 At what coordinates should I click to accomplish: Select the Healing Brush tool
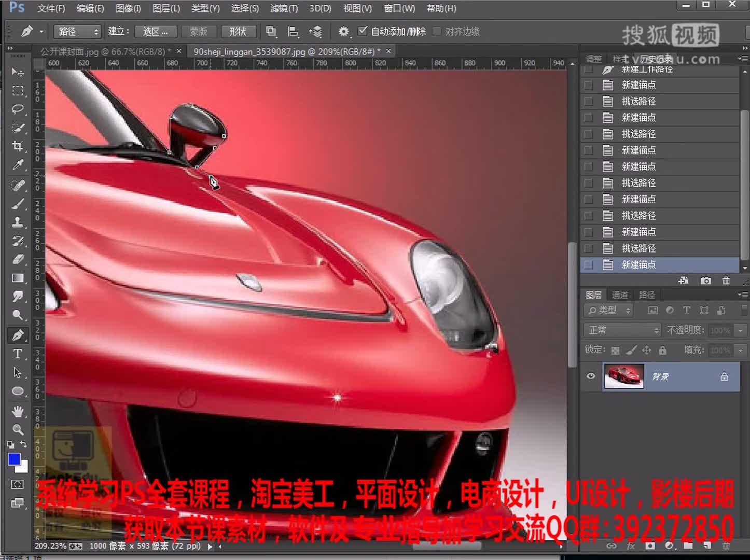[x=18, y=185]
